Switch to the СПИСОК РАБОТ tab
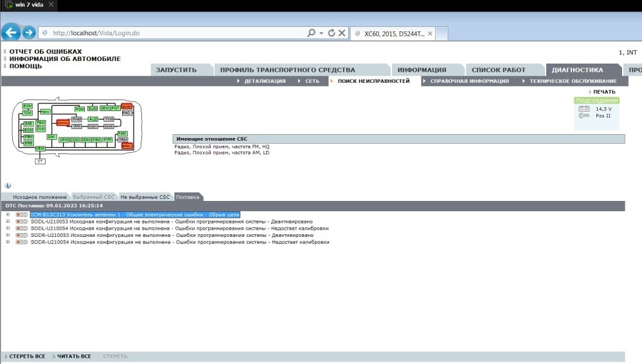Viewport: 642px width, 364px height. [498, 70]
